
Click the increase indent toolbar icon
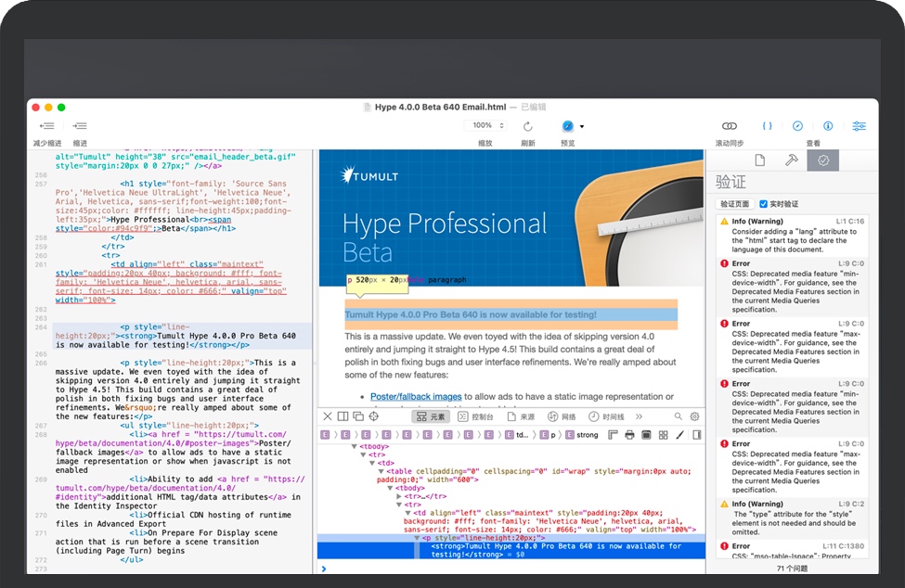click(80, 126)
